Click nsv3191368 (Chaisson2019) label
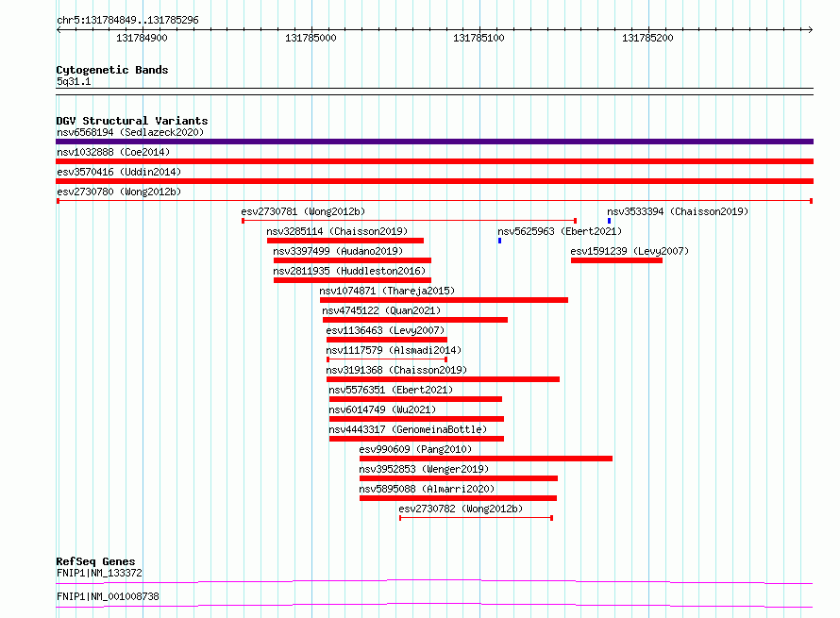840x618 pixels. (396, 370)
